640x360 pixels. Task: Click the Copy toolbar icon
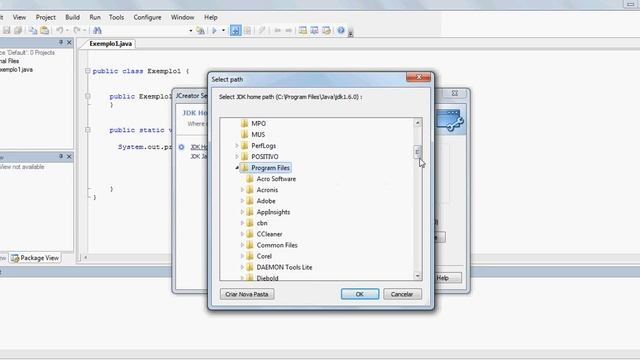(x=33, y=30)
